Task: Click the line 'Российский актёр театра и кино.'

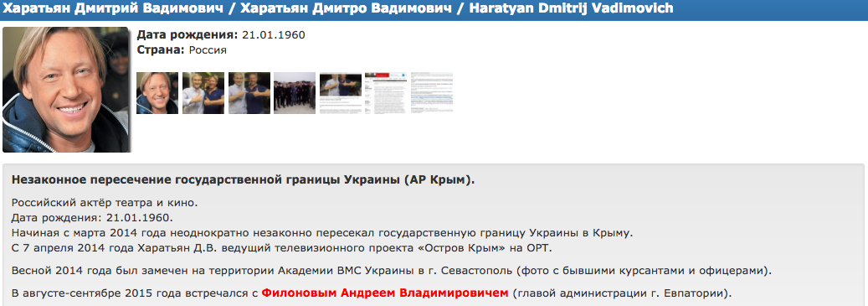Action: [105, 203]
